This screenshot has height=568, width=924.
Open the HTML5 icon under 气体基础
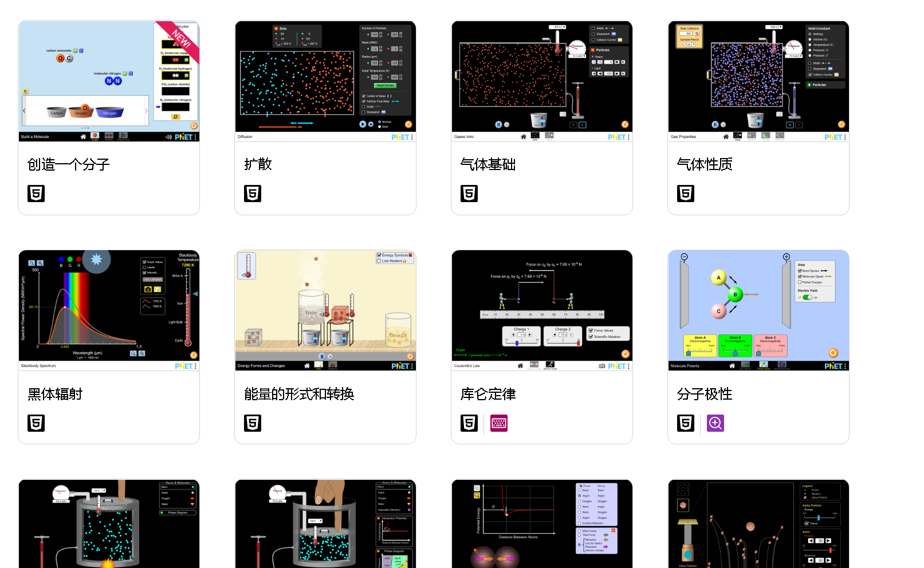pyautogui.click(x=469, y=194)
